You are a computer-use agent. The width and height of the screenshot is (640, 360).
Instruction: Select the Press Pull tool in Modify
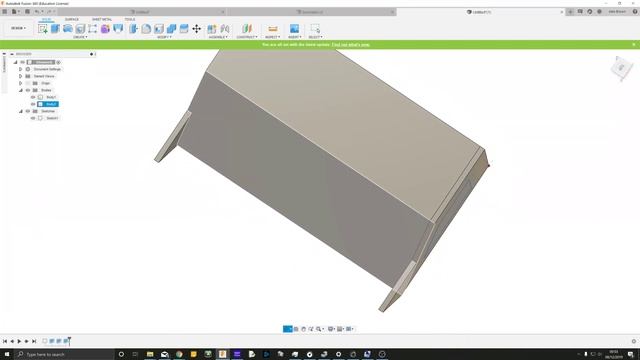(133, 29)
